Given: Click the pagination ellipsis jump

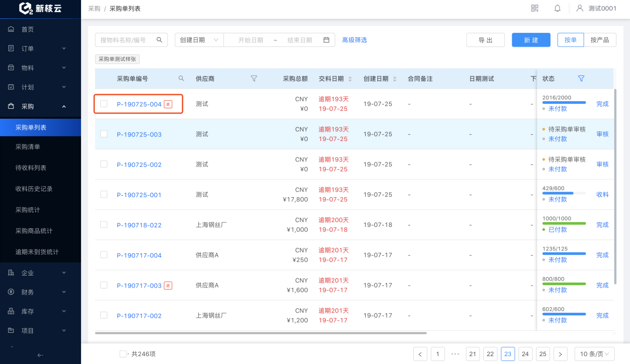Looking at the screenshot, I should point(455,354).
